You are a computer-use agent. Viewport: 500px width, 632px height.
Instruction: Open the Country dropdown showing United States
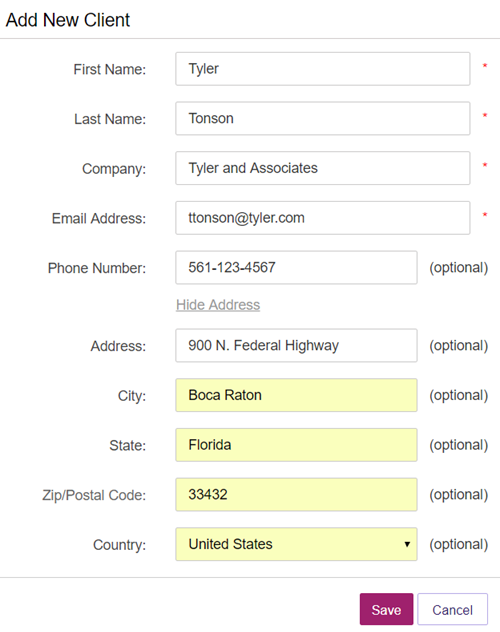coord(297,544)
